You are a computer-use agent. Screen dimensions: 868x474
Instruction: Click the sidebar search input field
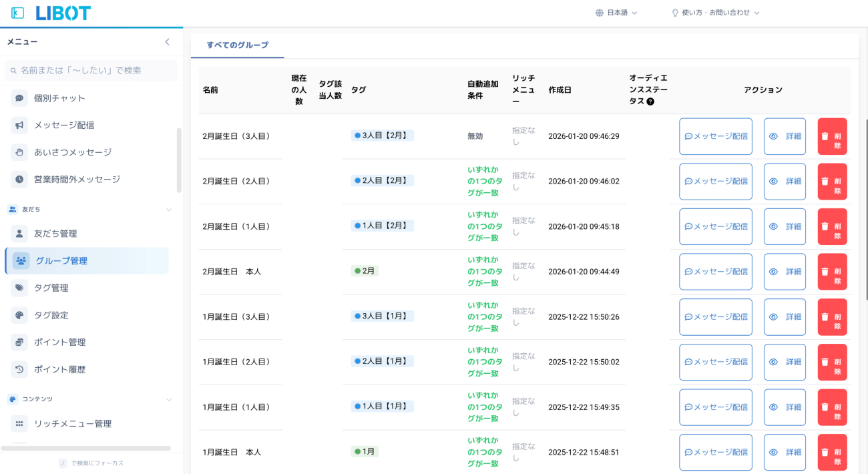91,70
